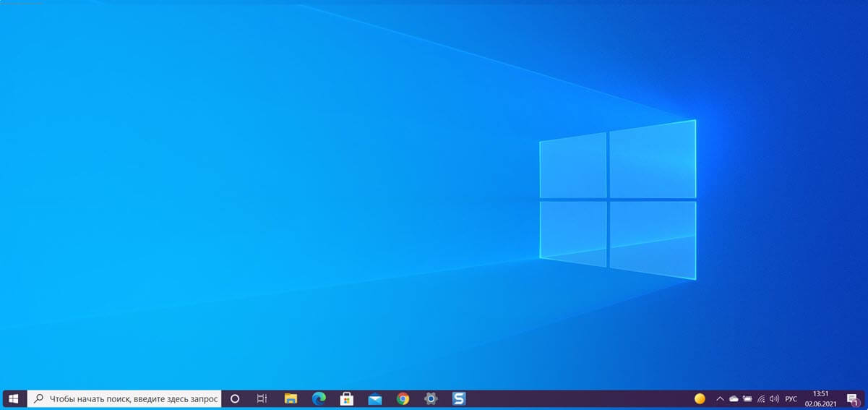
Task: Open the Wi-Fi network flyout
Action: (761, 398)
